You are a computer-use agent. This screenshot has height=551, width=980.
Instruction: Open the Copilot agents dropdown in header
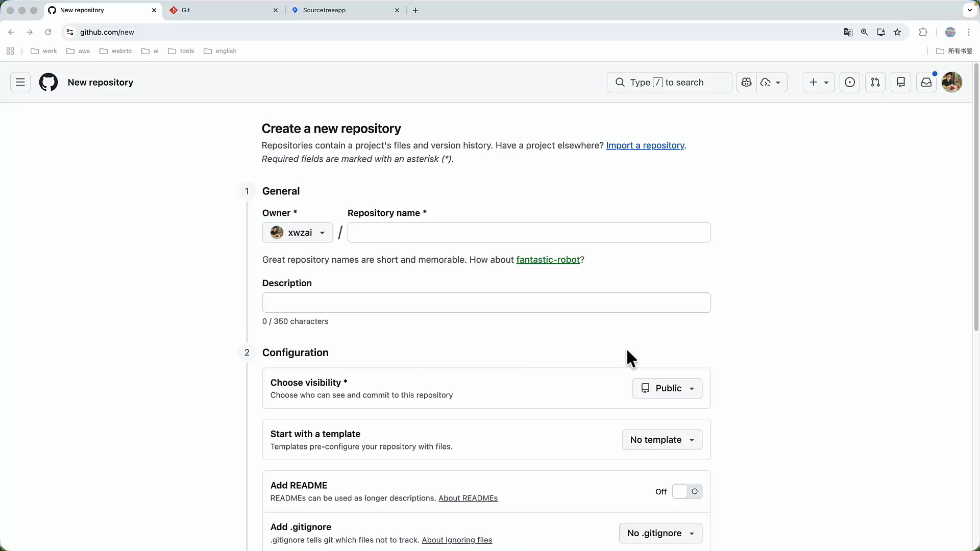(x=772, y=82)
